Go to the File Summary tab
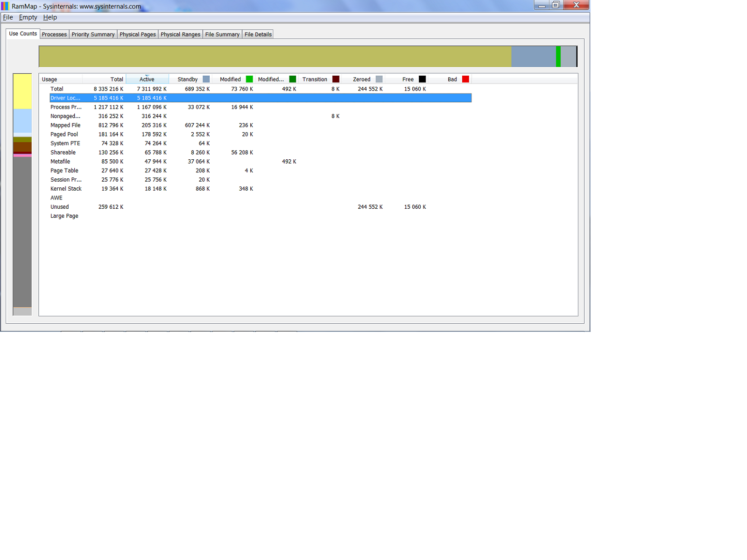 pyautogui.click(x=222, y=35)
